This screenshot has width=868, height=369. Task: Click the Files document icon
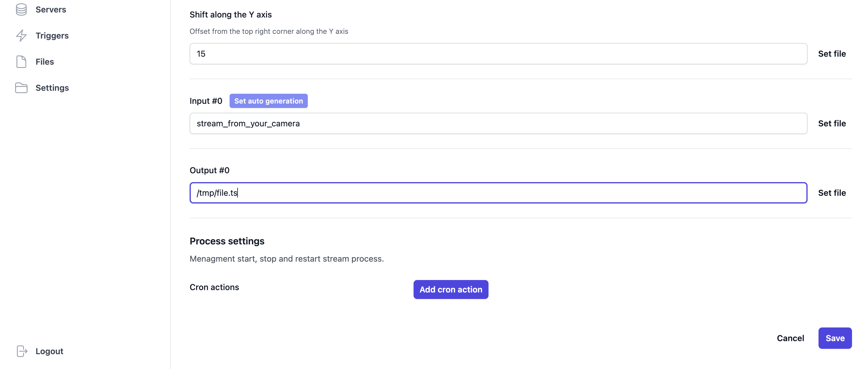coord(21,62)
